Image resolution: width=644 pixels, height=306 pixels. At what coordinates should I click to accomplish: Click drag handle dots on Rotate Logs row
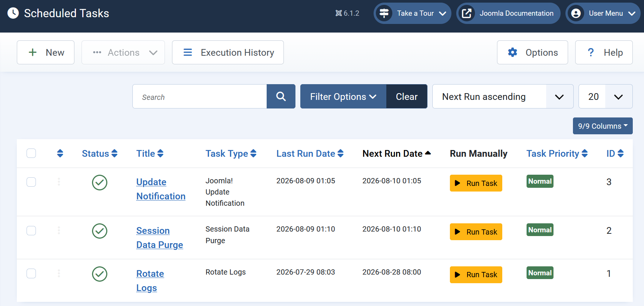[x=59, y=273]
